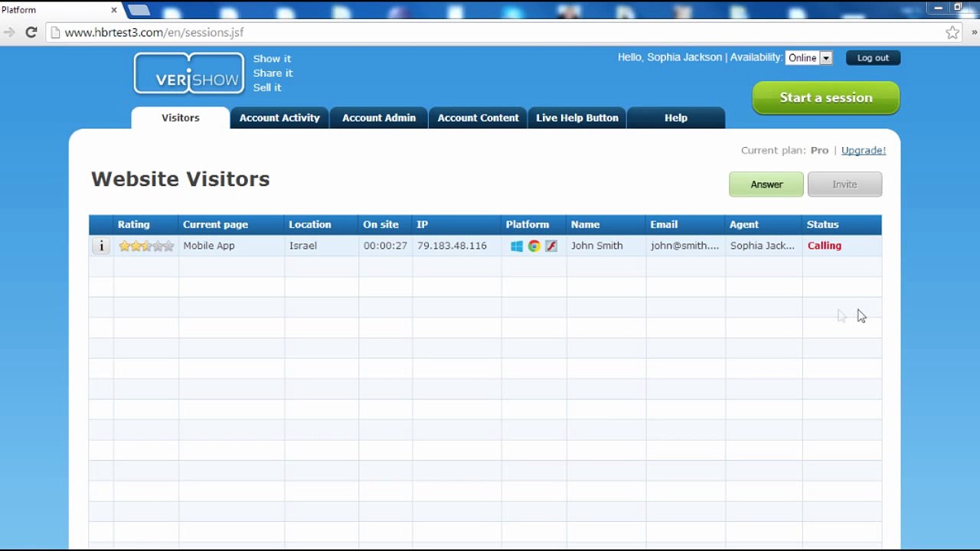This screenshot has height=551, width=980.
Task: Select the Mobile App cell
Action: (231, 246)
